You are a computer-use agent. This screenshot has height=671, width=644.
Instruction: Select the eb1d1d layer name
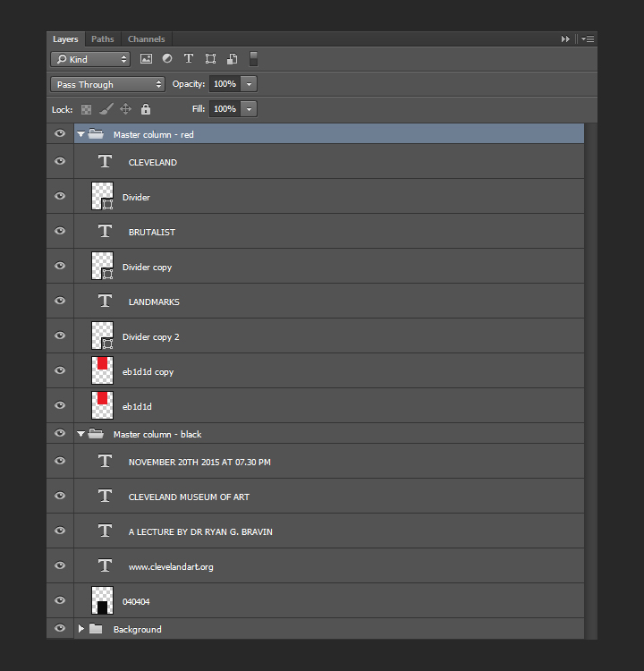(137, 407)
